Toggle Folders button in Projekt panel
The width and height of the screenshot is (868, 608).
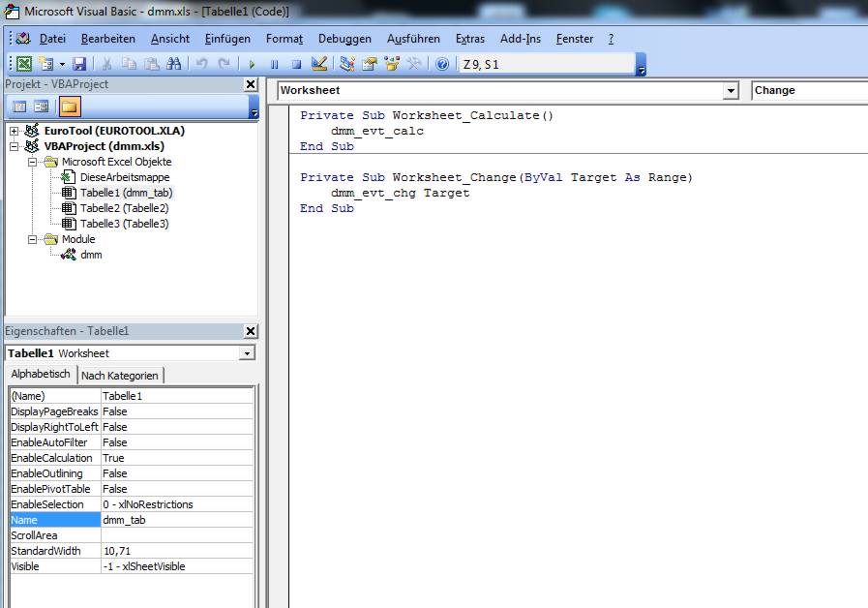(x=70, y=106)
